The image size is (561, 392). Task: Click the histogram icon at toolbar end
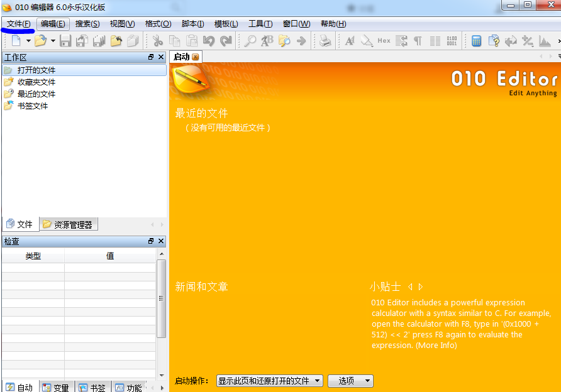pos(545,40)
